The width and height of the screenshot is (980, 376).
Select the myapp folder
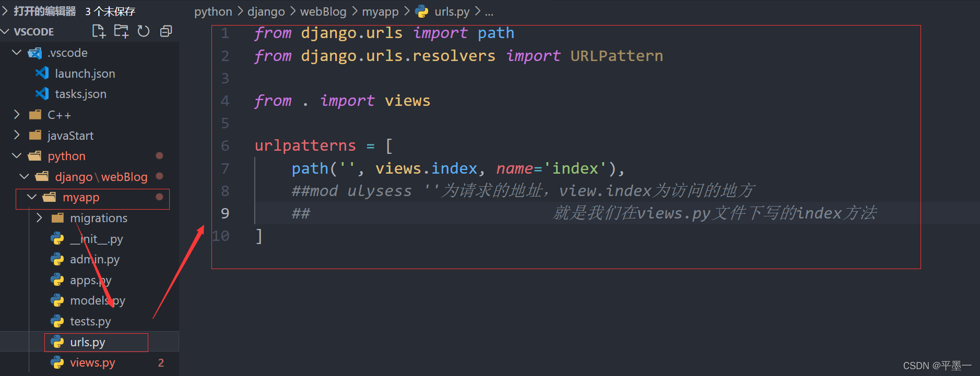[x=81, y=197]
